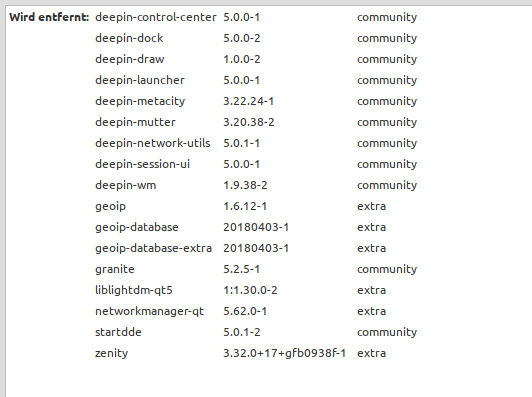Select the geoip-database package name
The width and height of the screenshot is (532, 397).
click(x=137, y=227)
